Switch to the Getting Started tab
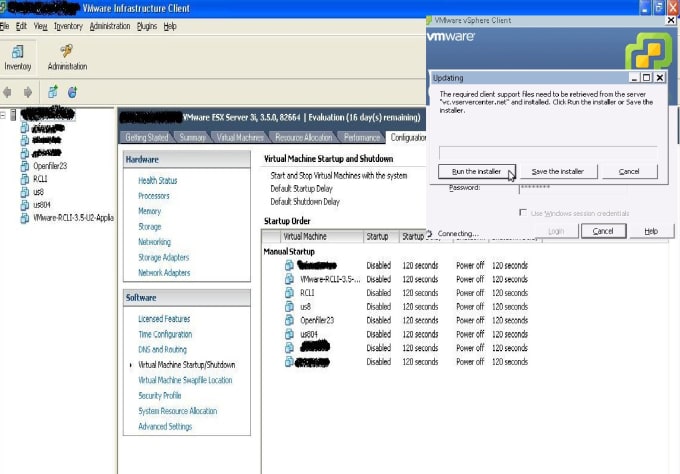 coord(147,137)
